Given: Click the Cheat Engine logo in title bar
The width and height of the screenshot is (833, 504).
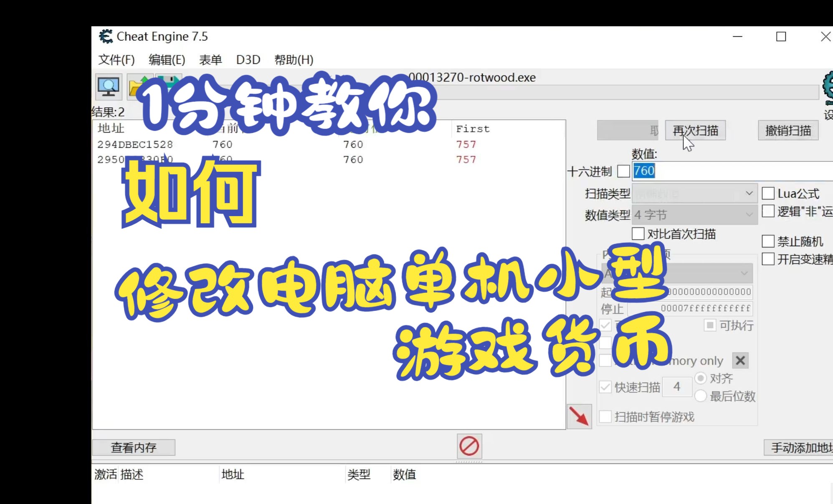Looking at the screenshot, I should coord(106,37).
